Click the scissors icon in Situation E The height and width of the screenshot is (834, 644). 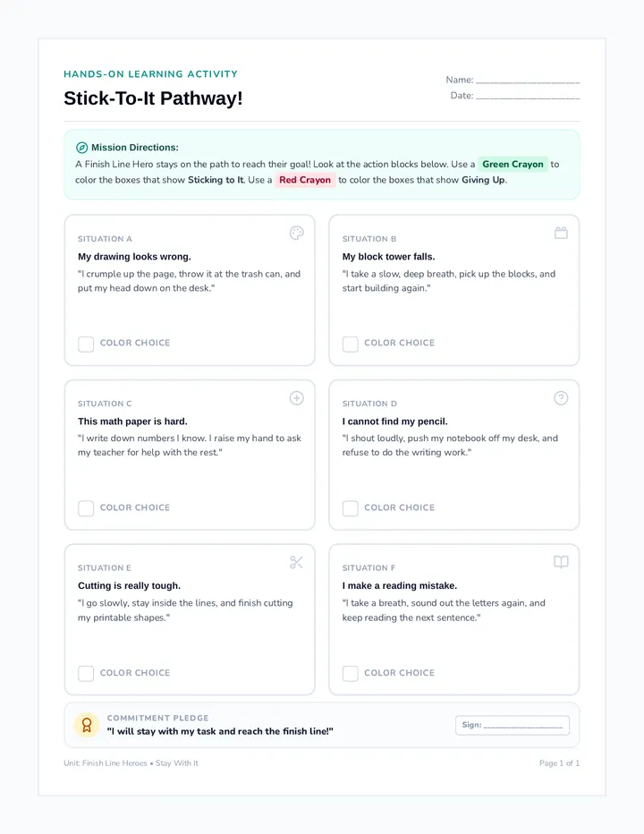297,562
